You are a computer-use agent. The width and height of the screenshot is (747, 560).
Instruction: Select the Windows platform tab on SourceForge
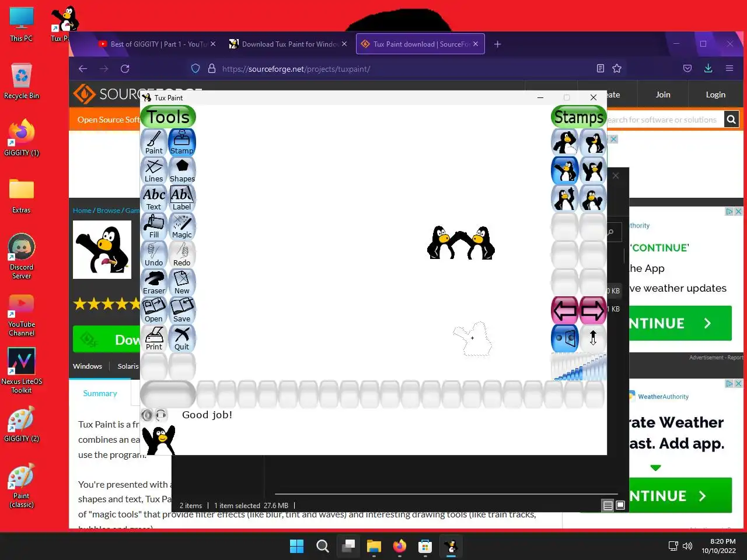(88, 366)
